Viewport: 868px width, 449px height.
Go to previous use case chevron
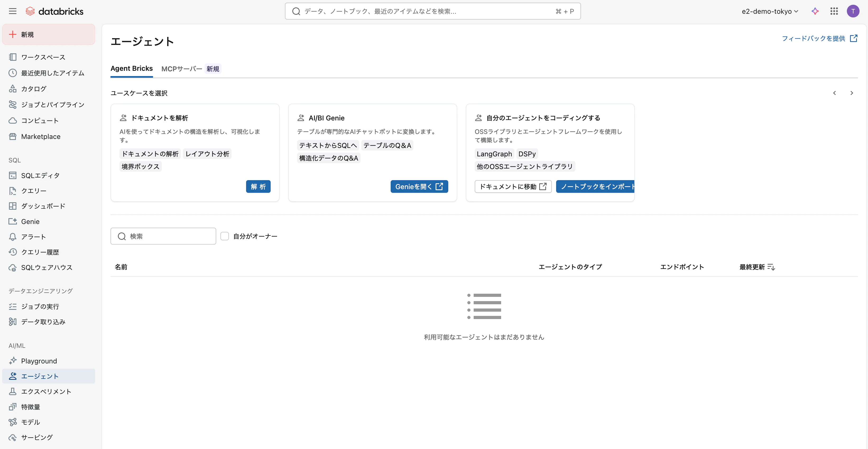pyautogui.click(x=834, y=93)
